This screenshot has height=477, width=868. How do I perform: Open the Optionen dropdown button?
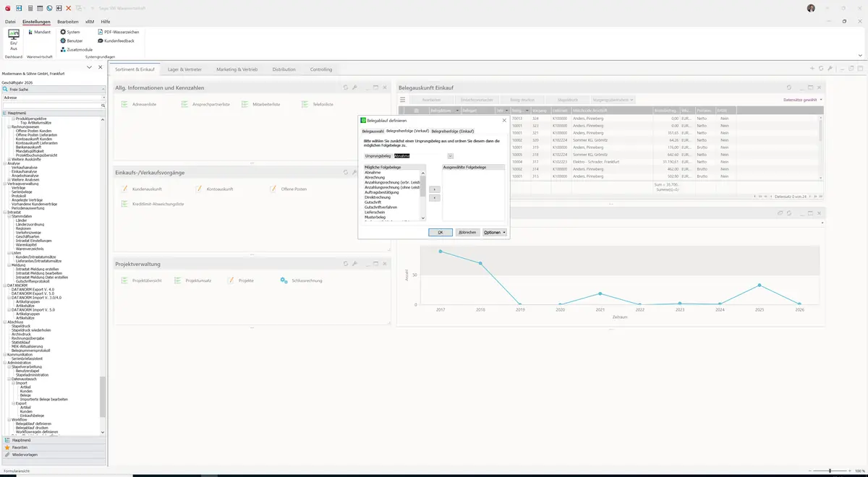tap(495, 233)
